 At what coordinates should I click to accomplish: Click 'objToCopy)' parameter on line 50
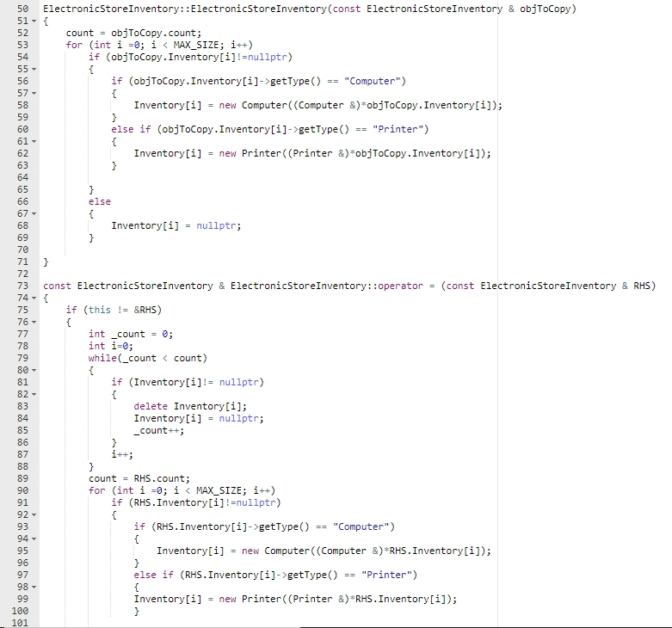coord(548,9)
